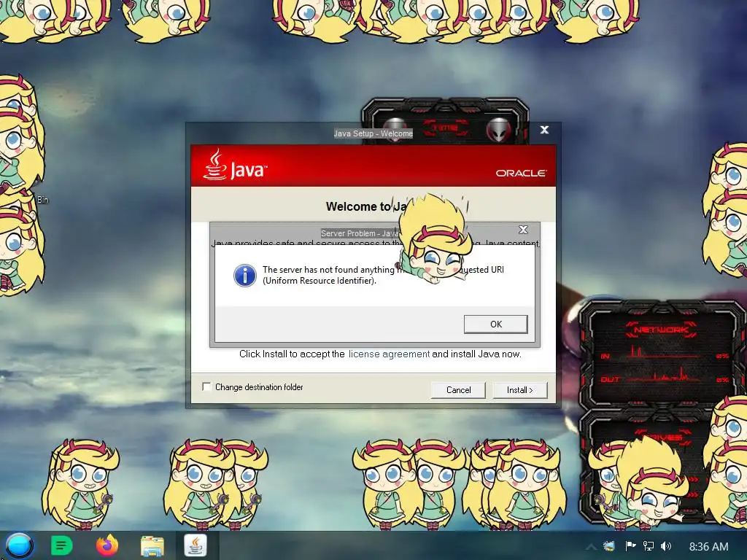Close the Java Setup window

tap(544, 130)
